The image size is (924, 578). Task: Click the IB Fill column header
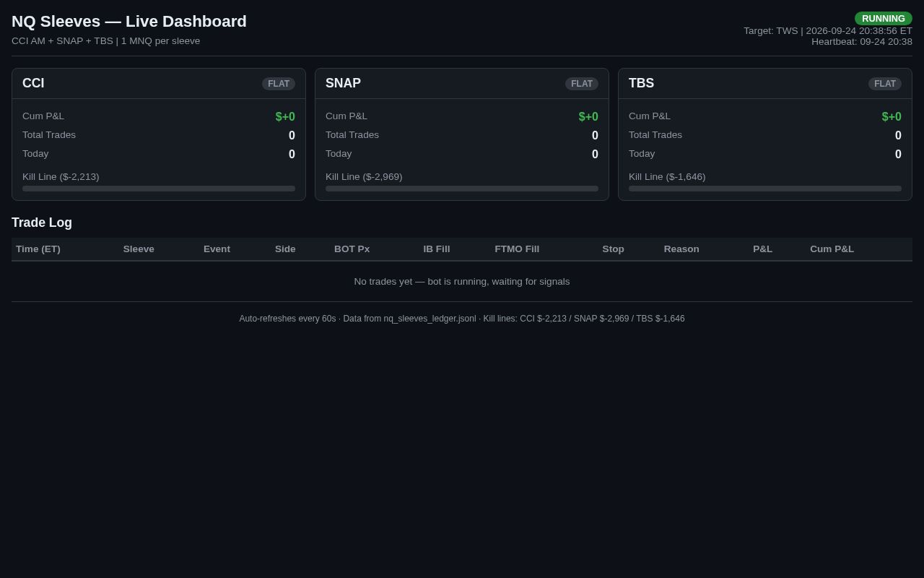pos(436,249)
